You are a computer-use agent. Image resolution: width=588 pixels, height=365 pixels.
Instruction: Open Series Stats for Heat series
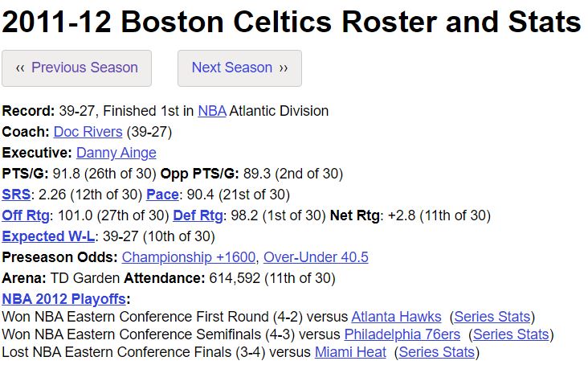(x=437, y=352)
